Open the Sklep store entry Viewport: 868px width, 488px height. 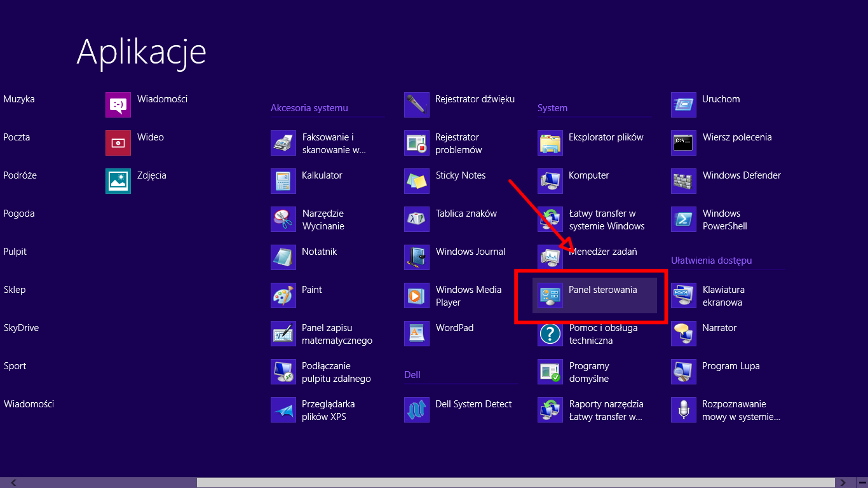click(x=15, y=290)
